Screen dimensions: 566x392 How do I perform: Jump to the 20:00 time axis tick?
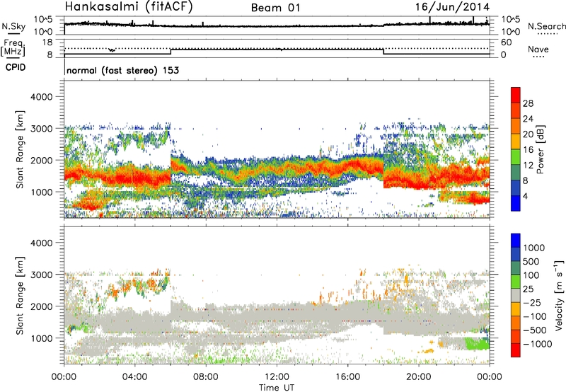pos(419,376)
